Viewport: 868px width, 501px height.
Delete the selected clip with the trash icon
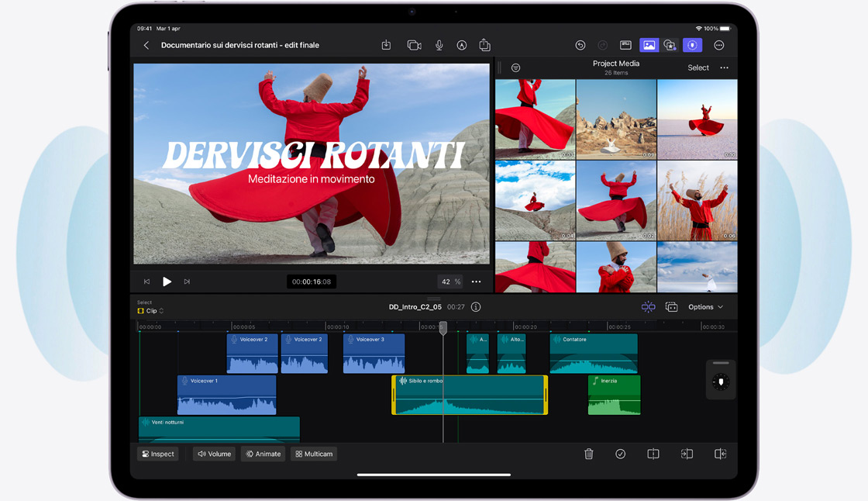tap(588, 454)
